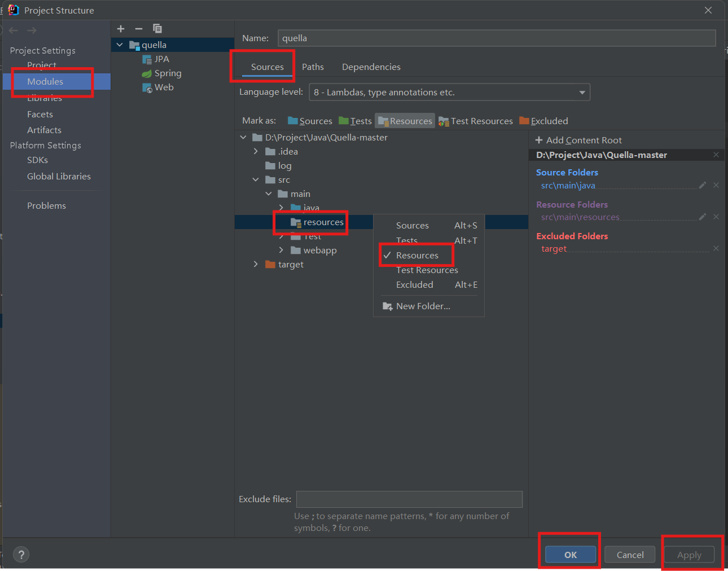Select the Web facet under quella

(164, 87)
